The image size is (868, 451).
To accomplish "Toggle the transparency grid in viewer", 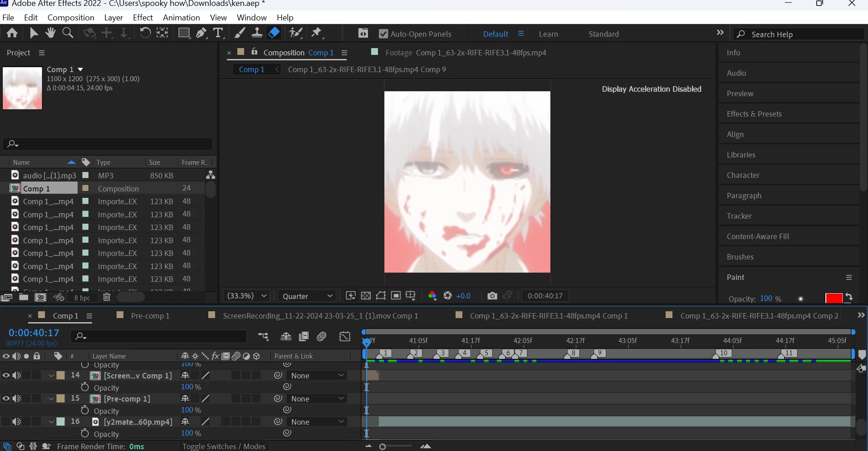I will point(366,296).
